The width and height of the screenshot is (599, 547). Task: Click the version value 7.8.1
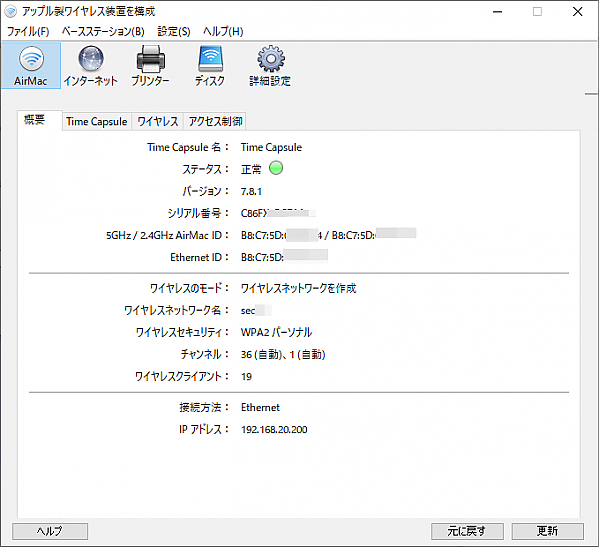click(x=251, y=191)
